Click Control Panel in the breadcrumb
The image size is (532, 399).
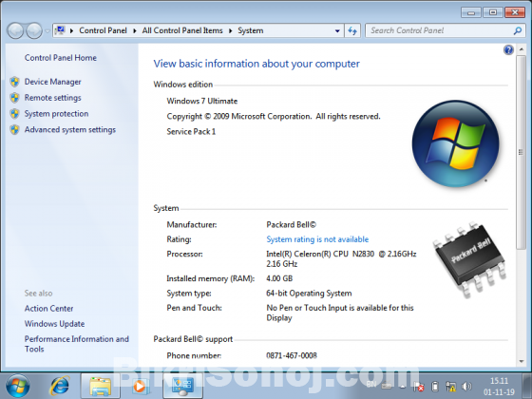click(x=103, y=30)
